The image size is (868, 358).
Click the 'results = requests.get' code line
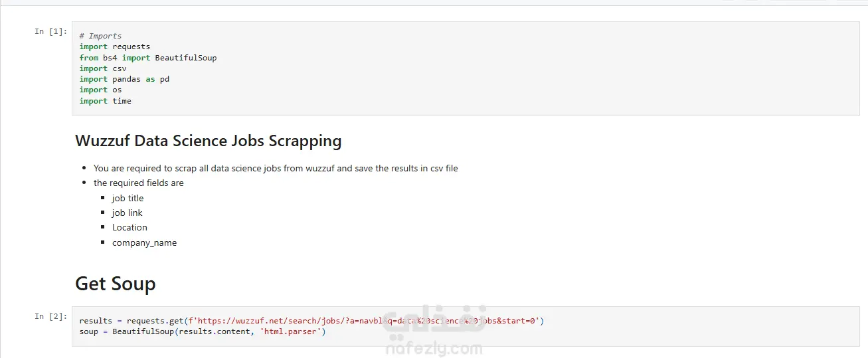coord(311,321)
